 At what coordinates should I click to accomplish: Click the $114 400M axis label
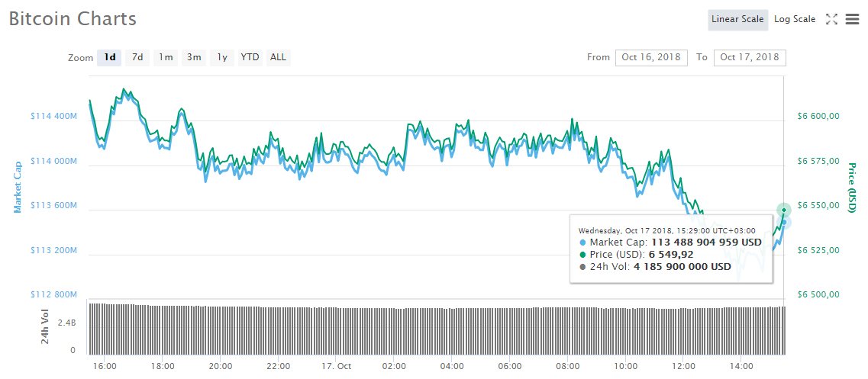[x=54, y=117]
